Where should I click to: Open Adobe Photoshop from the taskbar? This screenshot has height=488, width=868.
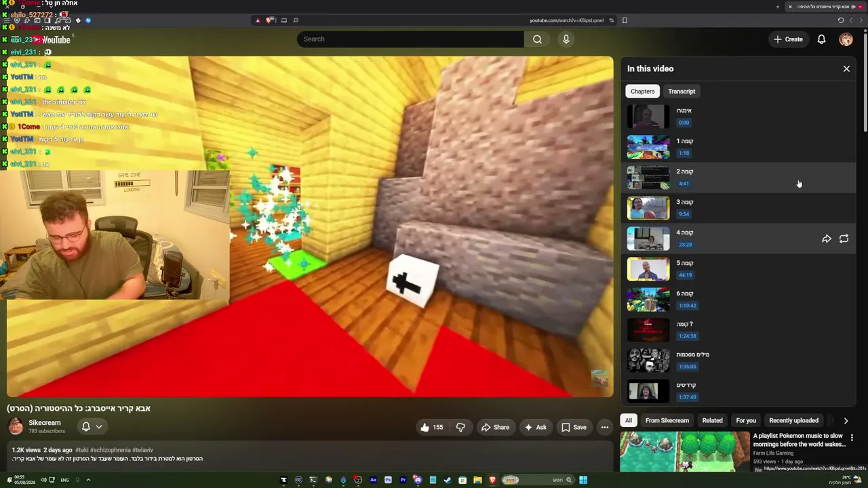pyautogui.click(x=388, y=481)
